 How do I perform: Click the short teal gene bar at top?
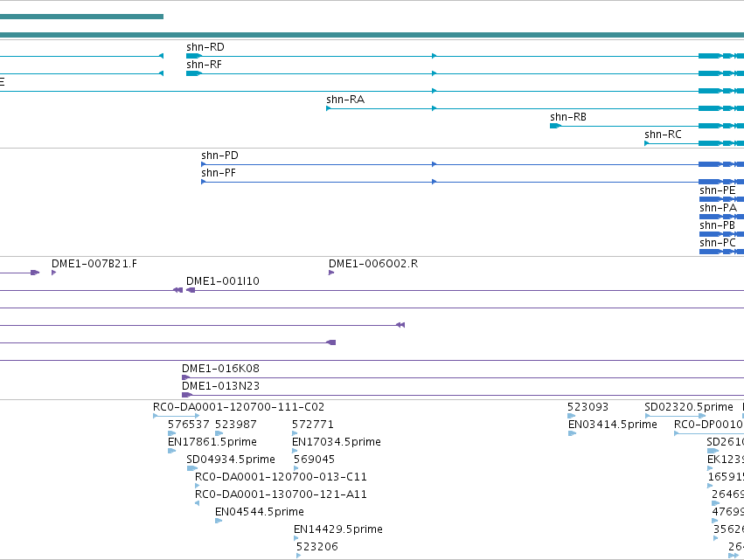[81, 17]
